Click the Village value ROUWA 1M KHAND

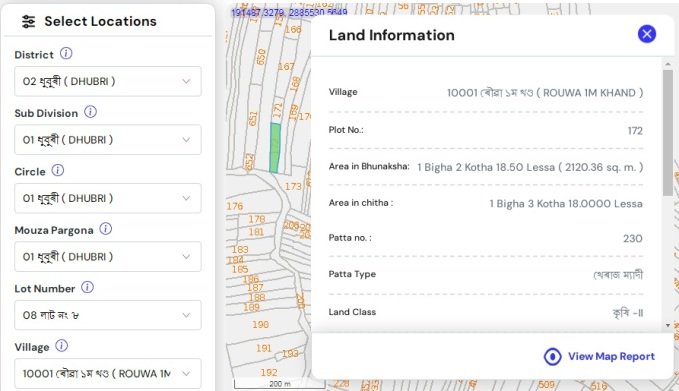point(545,93)
